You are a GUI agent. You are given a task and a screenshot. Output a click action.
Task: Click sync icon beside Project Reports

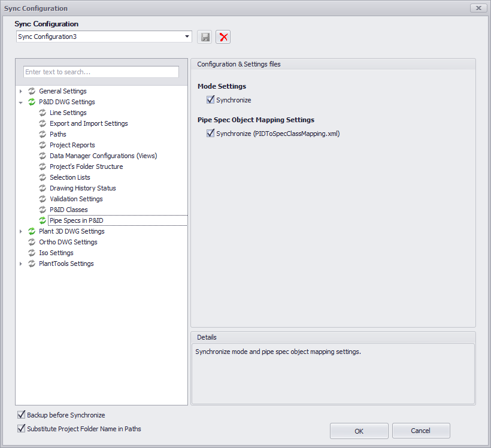coord(43,145)
